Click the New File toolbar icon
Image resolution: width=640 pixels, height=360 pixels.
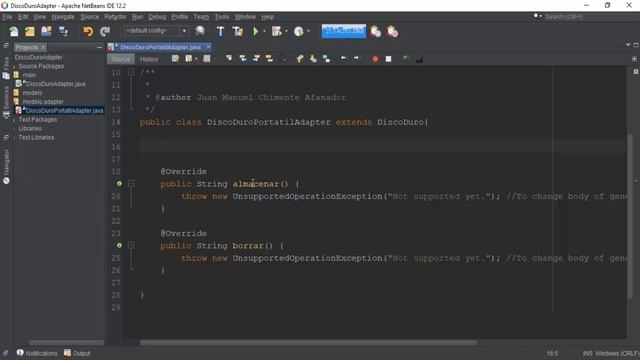(x=13, y=31)
